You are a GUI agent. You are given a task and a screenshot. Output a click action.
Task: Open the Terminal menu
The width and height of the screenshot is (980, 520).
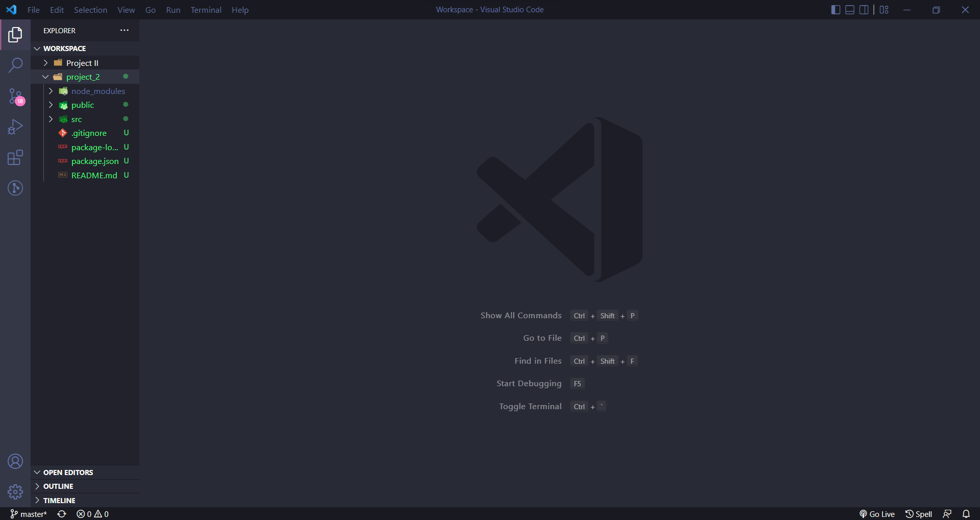pyautogui.click(x=206, y=10)
